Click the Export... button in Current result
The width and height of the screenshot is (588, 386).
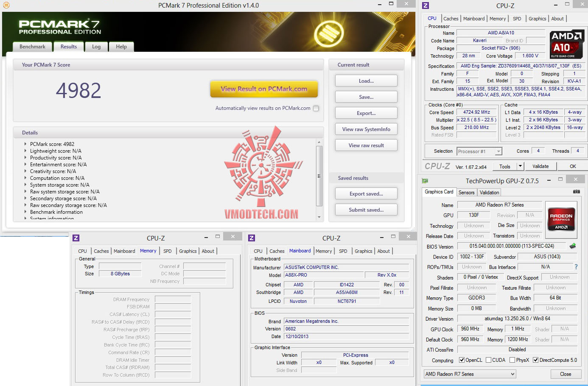tap(366, 113)
